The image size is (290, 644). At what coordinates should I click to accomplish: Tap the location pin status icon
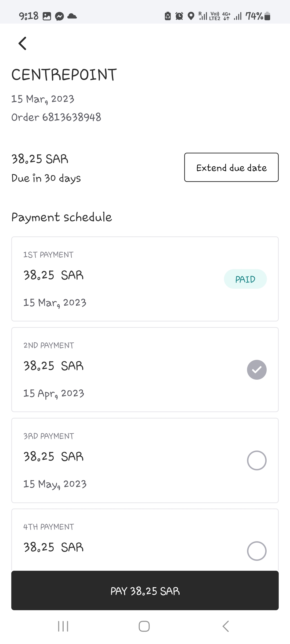coord(191,16)
